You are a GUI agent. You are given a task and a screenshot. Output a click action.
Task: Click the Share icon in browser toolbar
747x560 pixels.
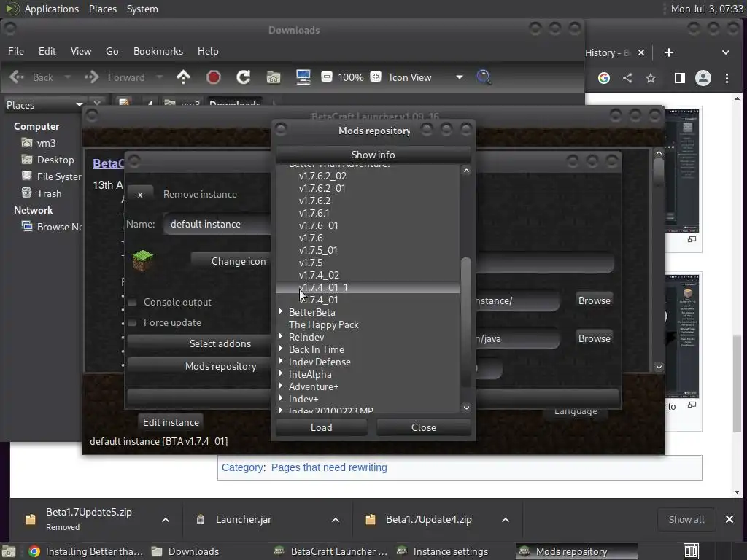(627, 78)
